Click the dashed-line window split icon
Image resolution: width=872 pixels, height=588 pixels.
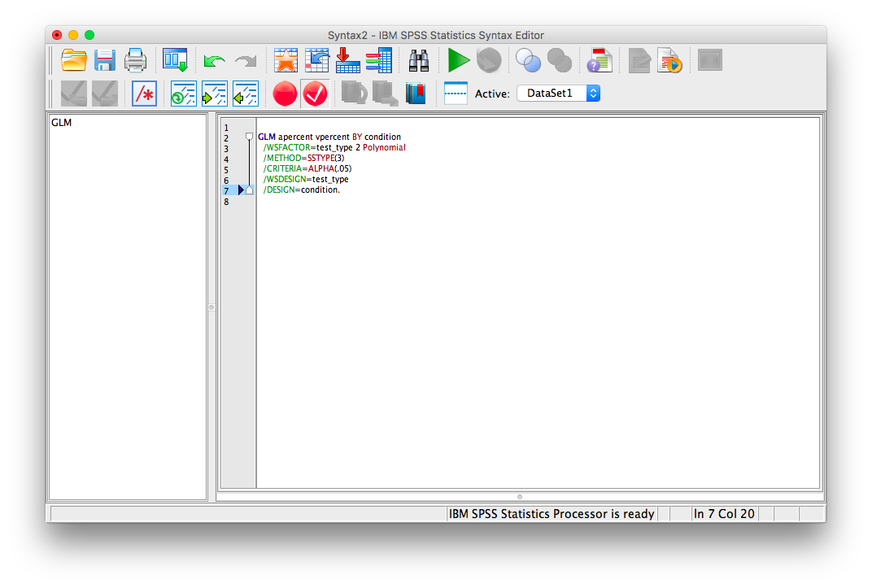pos(456,94)
